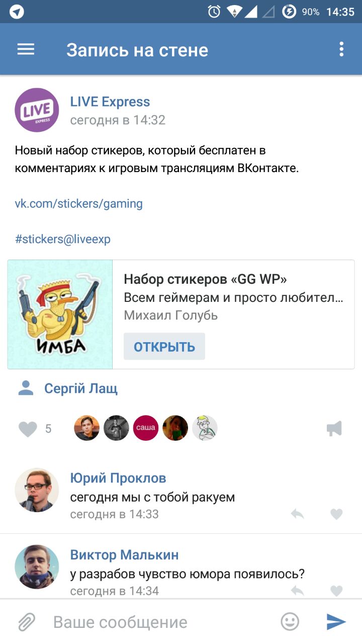362x644 pixels.
Task: Open Сергій Лащ's profile link
Action: pyautogui.click(x=81, y=388)
